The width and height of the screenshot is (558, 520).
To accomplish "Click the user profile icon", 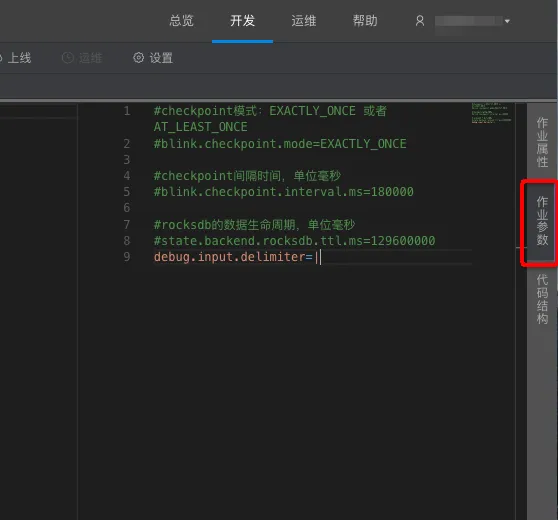I will 420,21.
